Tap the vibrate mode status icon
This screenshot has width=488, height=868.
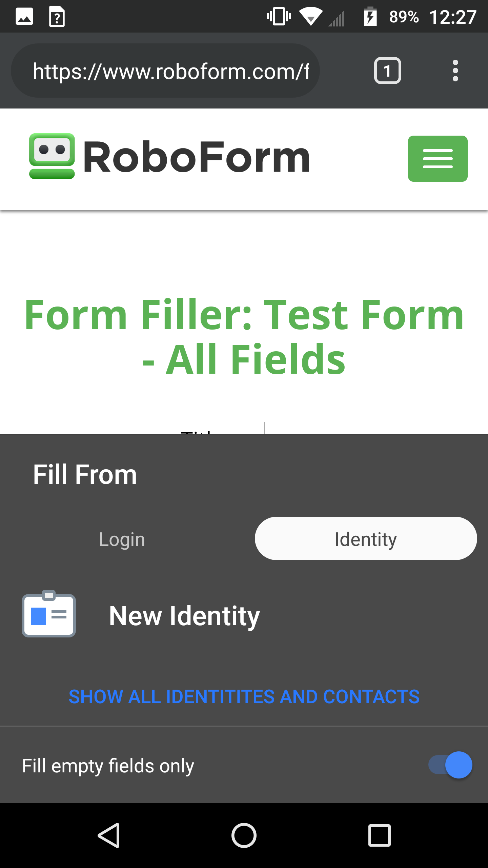click(x=278, y=16)
